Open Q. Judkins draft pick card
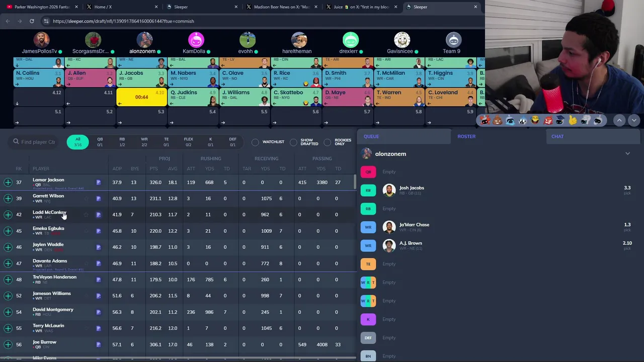Viewport: 644px width, 362px height. (x=194, y=97)
